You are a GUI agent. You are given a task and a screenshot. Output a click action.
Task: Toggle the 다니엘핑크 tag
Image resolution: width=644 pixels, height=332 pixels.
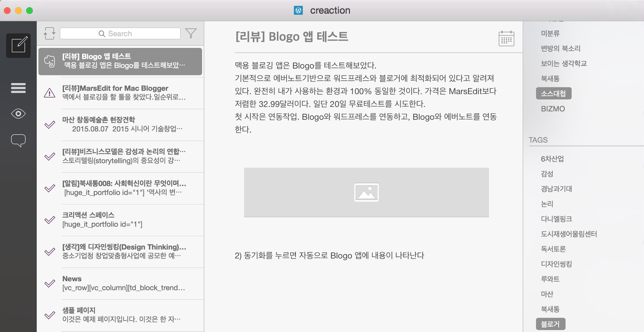[556, 219]
